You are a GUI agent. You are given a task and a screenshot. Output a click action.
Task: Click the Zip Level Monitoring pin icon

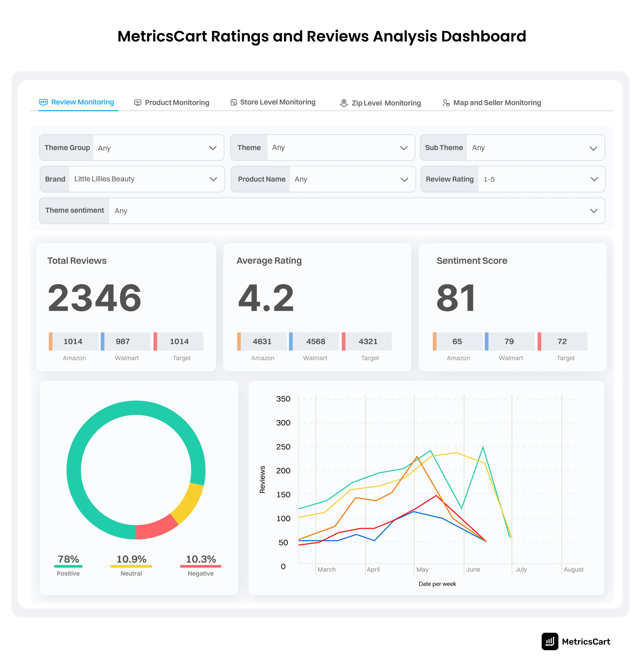click(x=344, y=103)
